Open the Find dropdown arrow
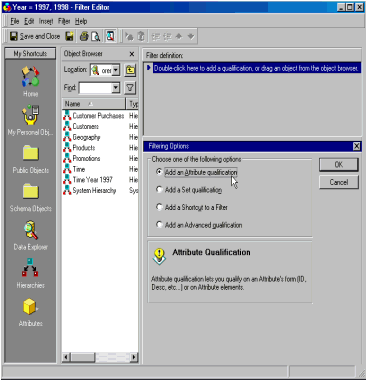 [x=116, y=88]
